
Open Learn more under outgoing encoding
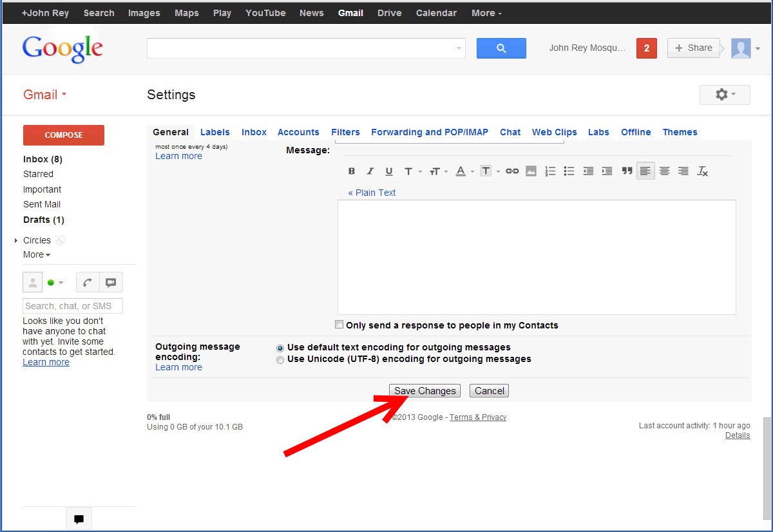tap(178, 367)
